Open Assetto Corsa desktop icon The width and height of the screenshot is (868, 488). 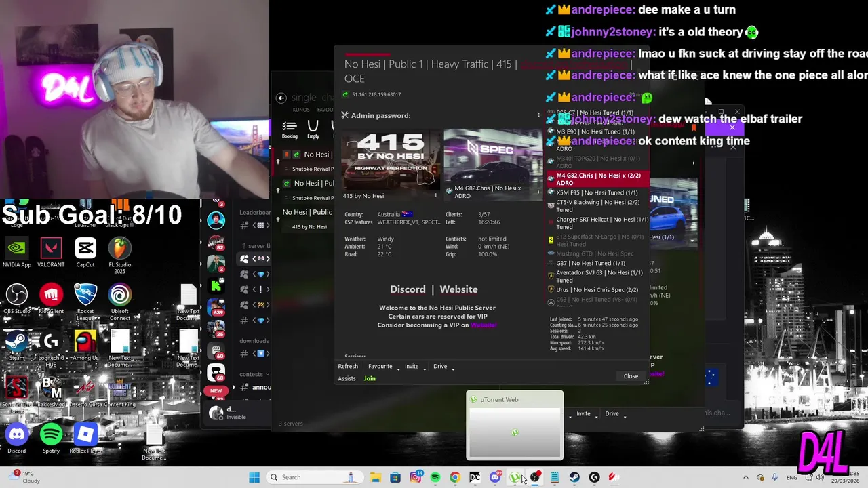85,392
